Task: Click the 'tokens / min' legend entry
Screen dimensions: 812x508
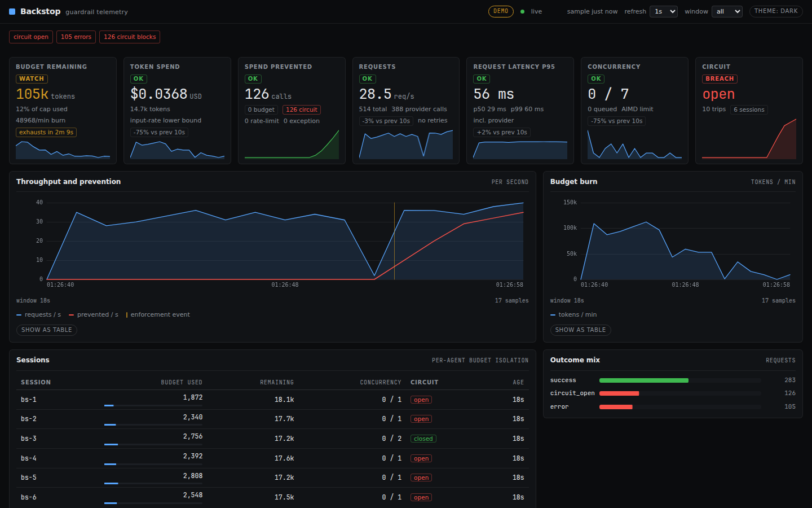Action: point(573,315)
